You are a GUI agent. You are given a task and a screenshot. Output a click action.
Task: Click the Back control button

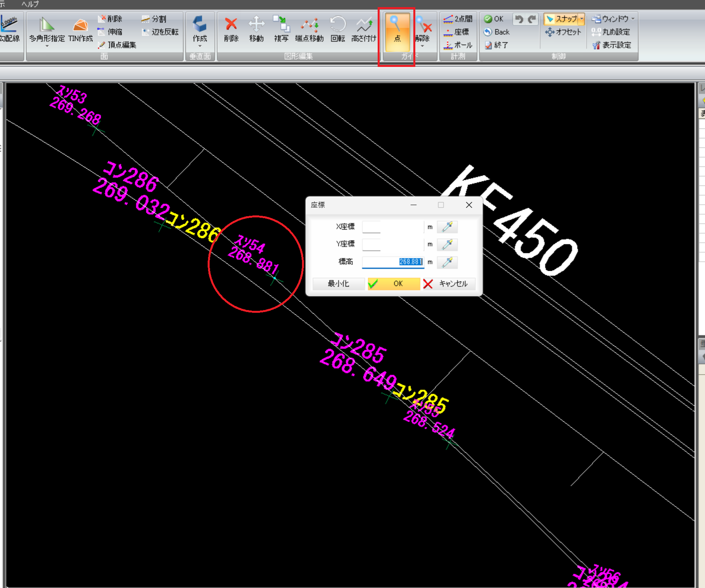coord(497,32)
